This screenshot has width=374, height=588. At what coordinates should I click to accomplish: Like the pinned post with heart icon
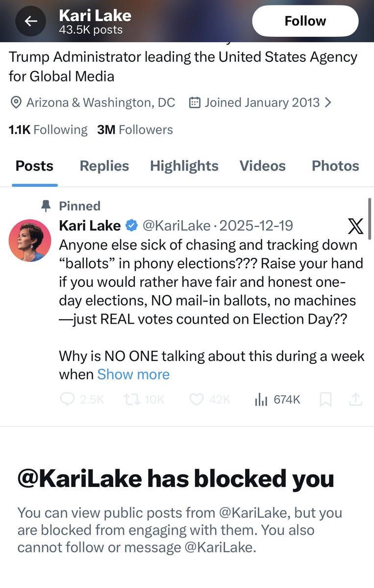tap(196, 400)
